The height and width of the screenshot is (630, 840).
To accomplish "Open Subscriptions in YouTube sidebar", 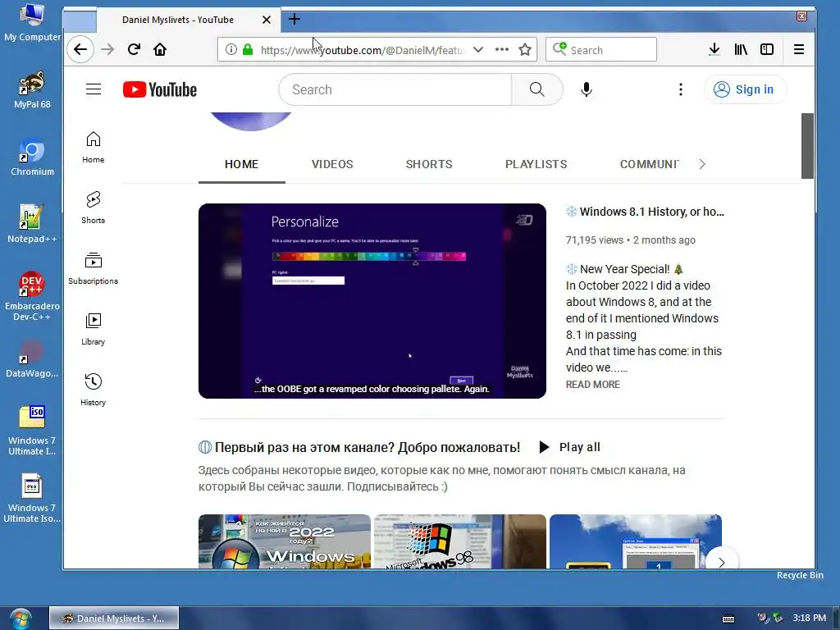I will 94,268.
